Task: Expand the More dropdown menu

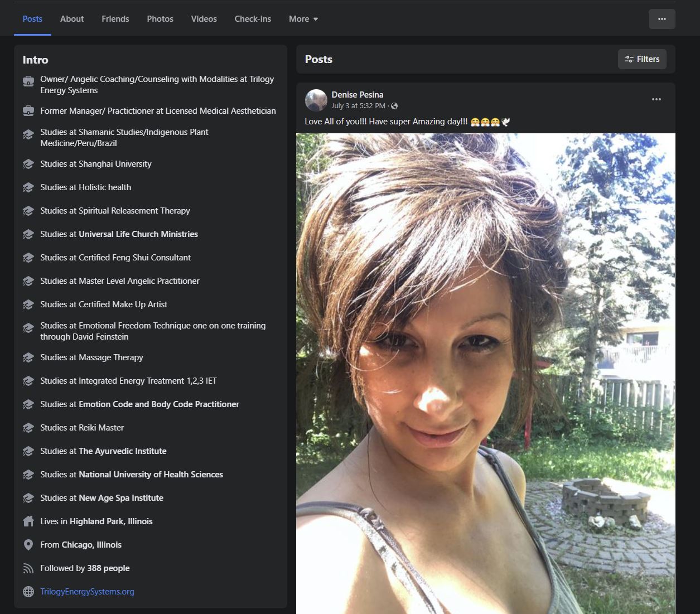Action: (303, 19)
